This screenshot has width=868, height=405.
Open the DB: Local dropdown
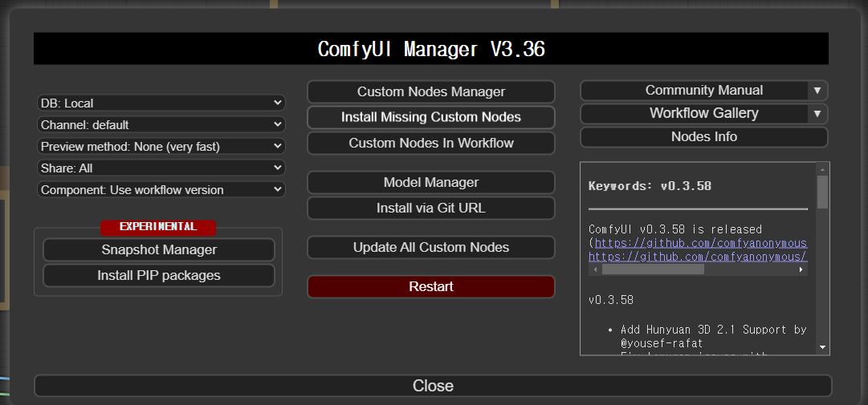tap(161, 103)
